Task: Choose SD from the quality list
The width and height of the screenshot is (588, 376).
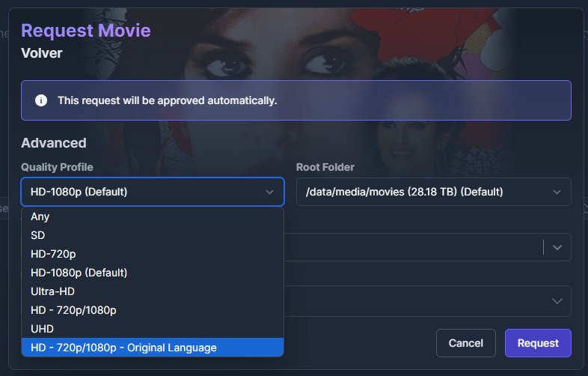Action: tap(38, 235)
